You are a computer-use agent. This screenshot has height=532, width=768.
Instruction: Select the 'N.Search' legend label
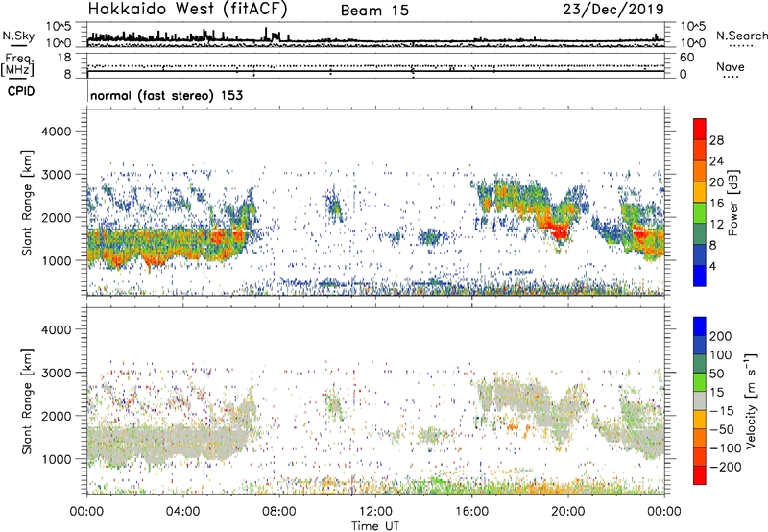(x=741, y=36)
